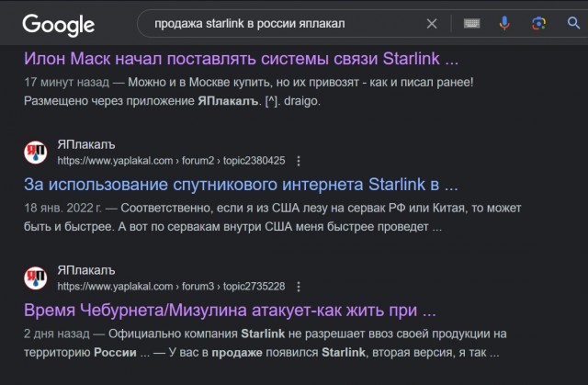Click the ЯПлакалъ favicon of topic2380425 result
The width and height of the screenshot is (588, 385).
click(x=36, y=153)
